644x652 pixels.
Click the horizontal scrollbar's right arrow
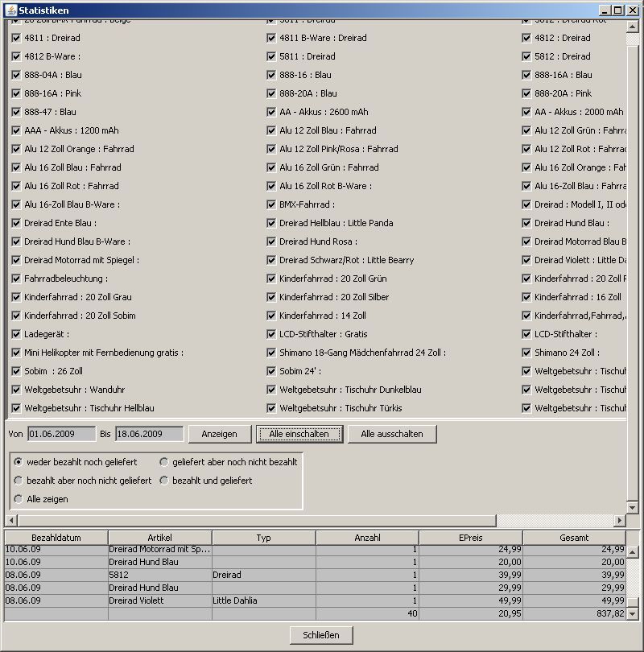[620, 520]
